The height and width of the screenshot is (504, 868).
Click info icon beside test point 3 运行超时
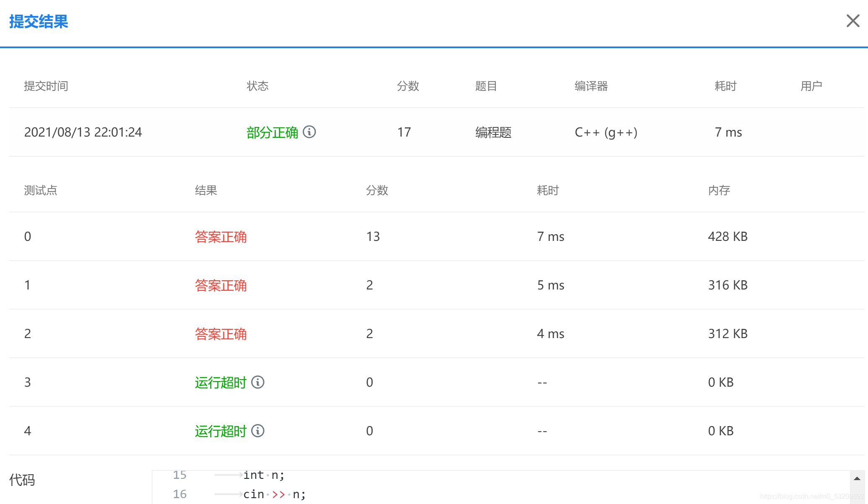pos(258,382)
